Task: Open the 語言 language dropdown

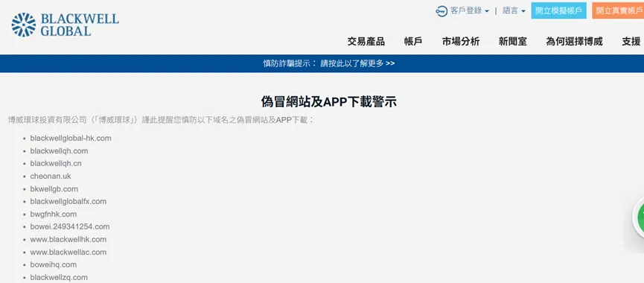Action: pos(514,11)
